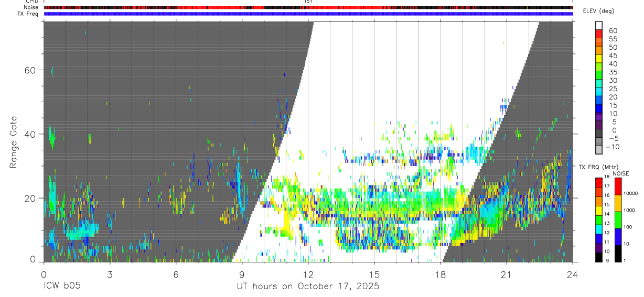Click the "3" tick on UT hours axis
The image size is (644, 297).
[110, 273]
